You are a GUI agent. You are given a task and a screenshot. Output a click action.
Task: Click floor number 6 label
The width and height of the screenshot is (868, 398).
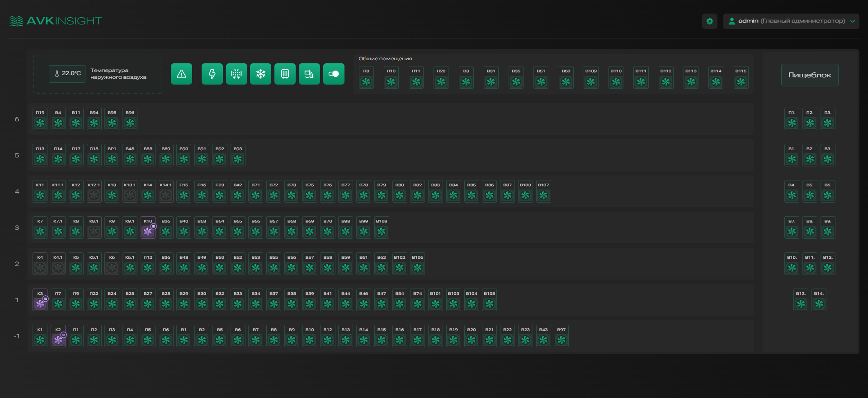(x=17, y=119)
